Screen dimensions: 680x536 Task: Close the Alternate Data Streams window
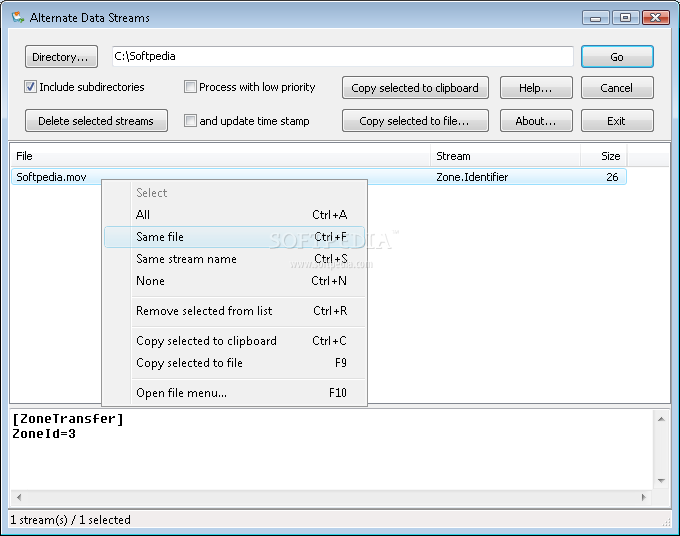655,18
